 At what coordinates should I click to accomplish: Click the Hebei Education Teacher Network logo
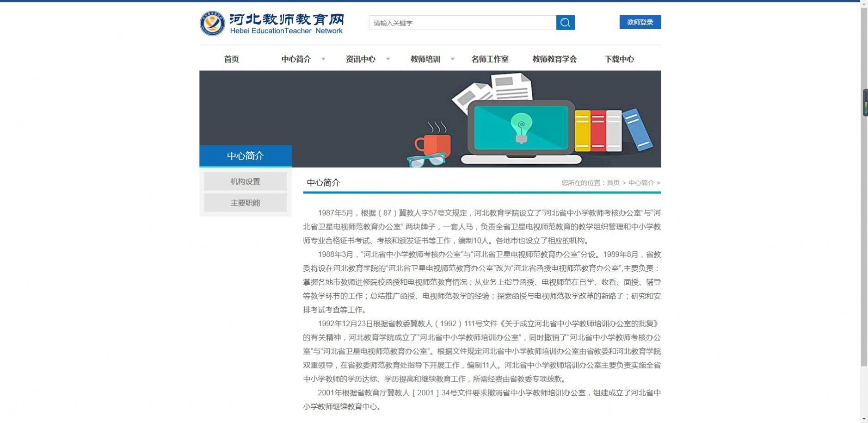[x=273, y=22]
